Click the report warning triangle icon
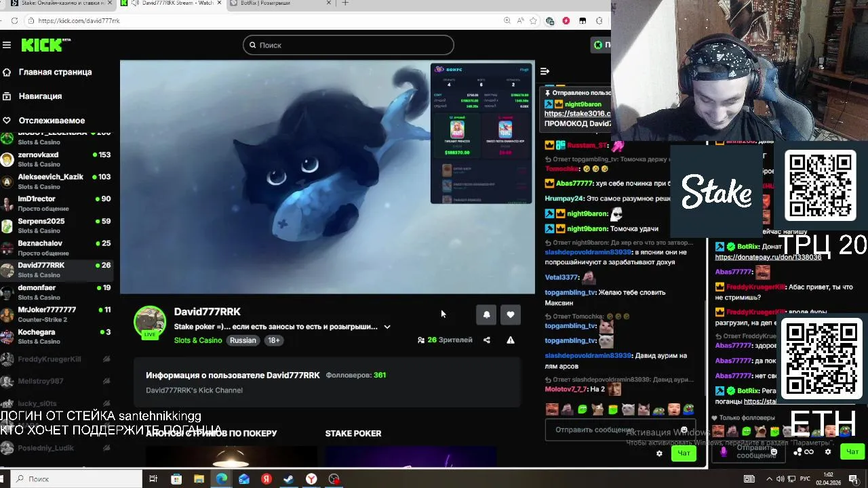Image resolution: width=868 pixels, height=488 pixels. (x=511, y=340)
